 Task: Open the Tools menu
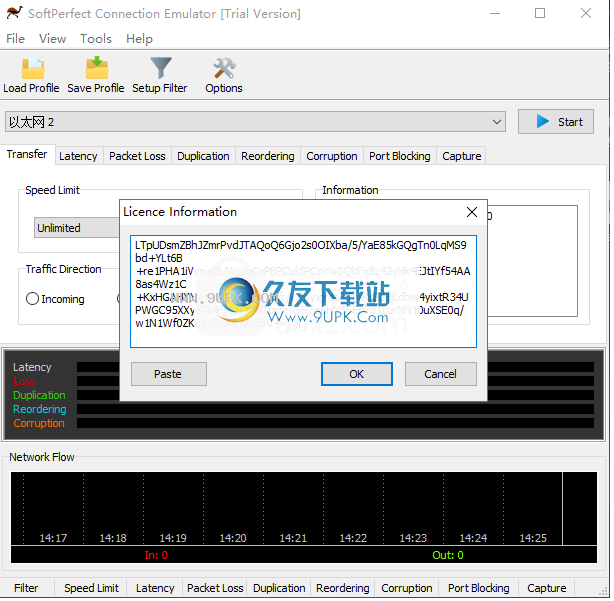(x=96, y=39)
